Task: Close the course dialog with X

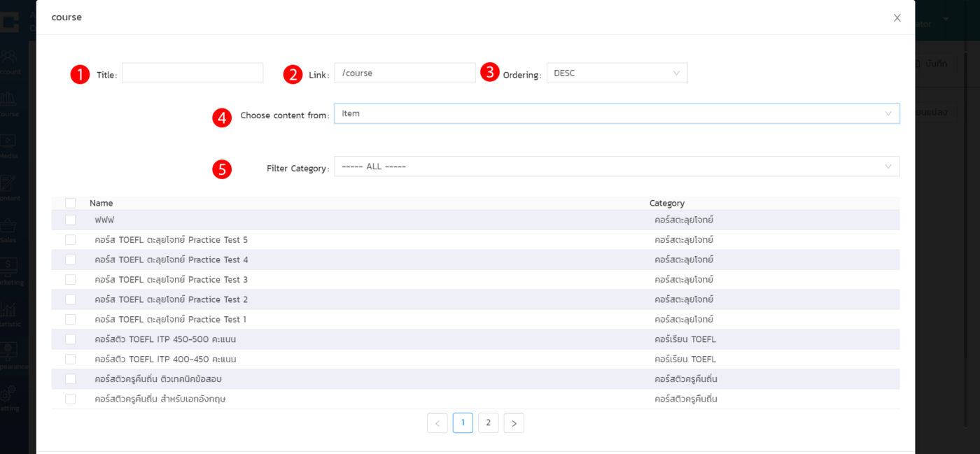Action: 897,18
